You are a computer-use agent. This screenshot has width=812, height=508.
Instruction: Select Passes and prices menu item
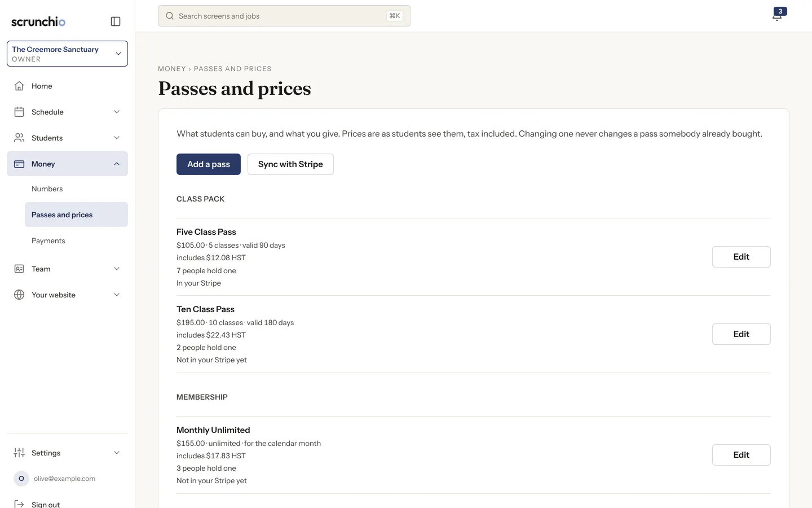(x=76, y=214)
